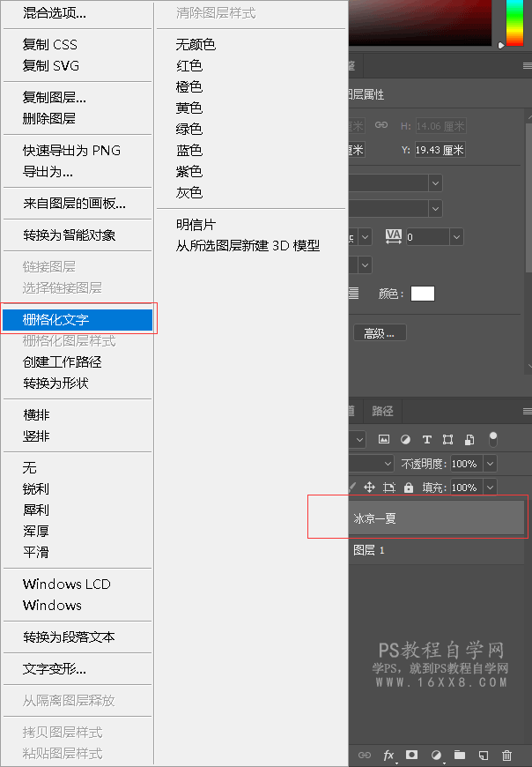Screen dimensions: 532x767
Task: Open the fx layer style button
Action: coord(388,756)
